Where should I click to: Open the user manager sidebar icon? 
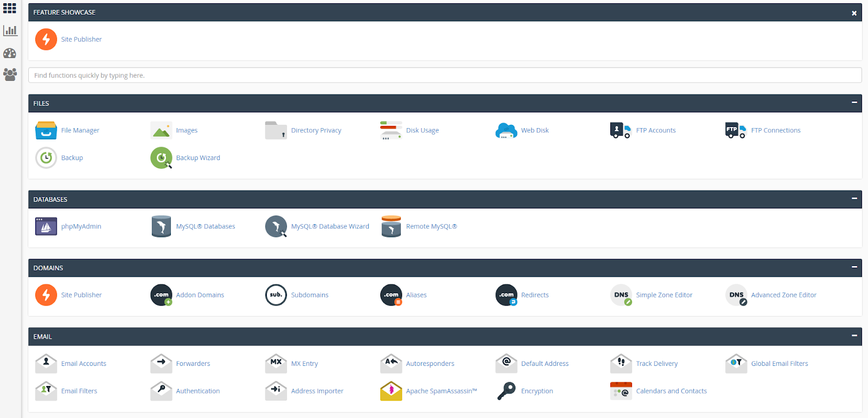coord(10,74)
